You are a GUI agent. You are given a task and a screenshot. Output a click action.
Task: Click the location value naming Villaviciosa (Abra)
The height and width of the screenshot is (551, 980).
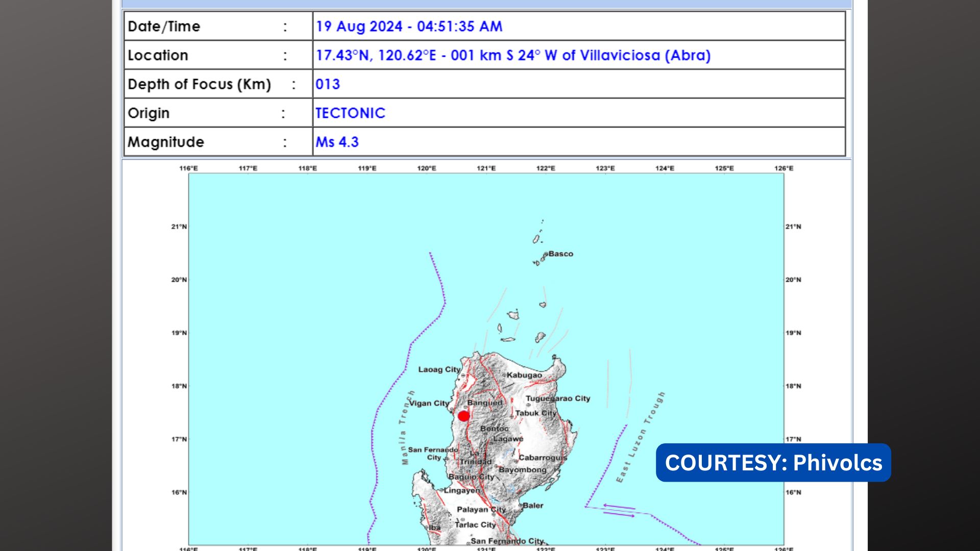pos(513,55)
